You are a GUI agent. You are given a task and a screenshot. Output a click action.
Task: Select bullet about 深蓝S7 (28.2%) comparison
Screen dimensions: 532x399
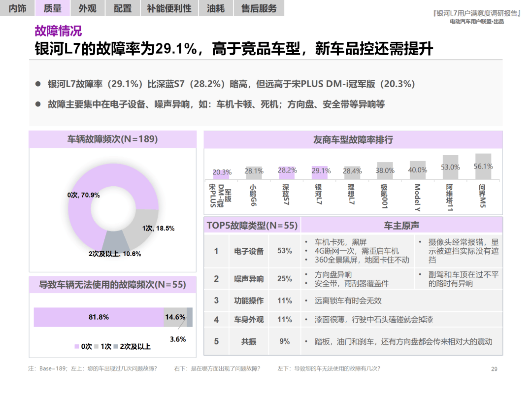(231, 84)
